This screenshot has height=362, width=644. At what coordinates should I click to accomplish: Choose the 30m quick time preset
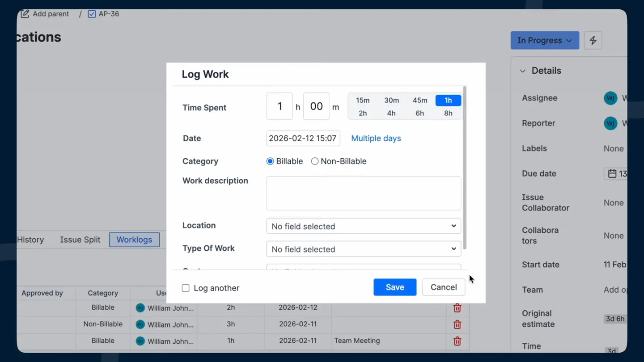click(391, 100)
